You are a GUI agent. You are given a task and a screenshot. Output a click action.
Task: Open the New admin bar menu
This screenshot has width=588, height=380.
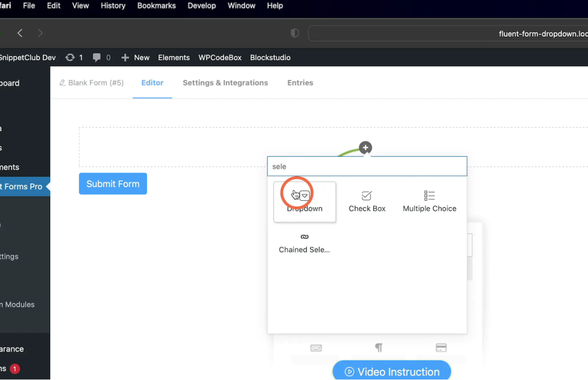[x=142, y=57]
